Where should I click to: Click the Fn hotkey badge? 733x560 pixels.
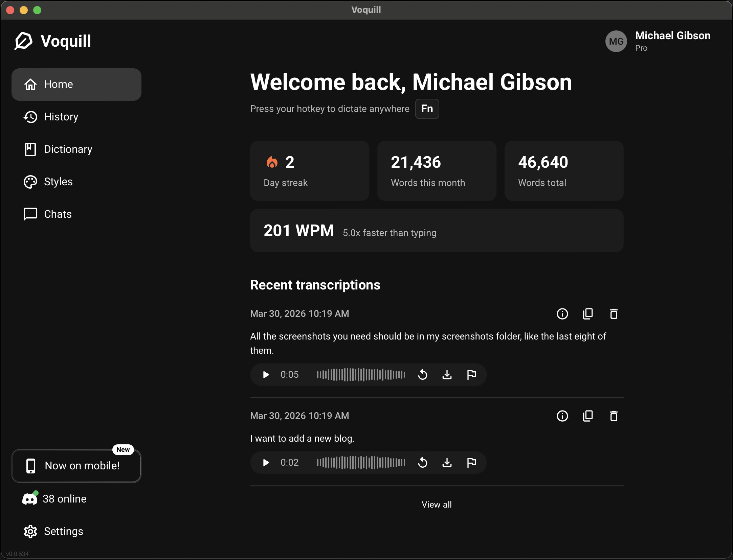click(427, 109)
